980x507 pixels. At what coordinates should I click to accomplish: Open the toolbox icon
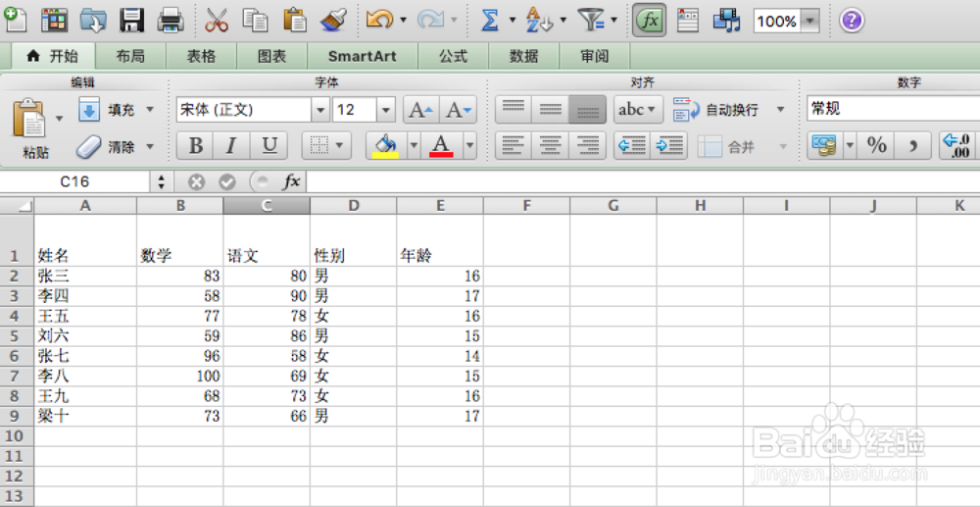688,20
